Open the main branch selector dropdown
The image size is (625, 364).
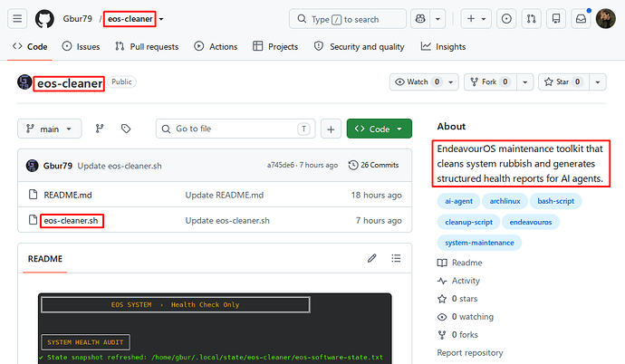[x=50, y=129]
